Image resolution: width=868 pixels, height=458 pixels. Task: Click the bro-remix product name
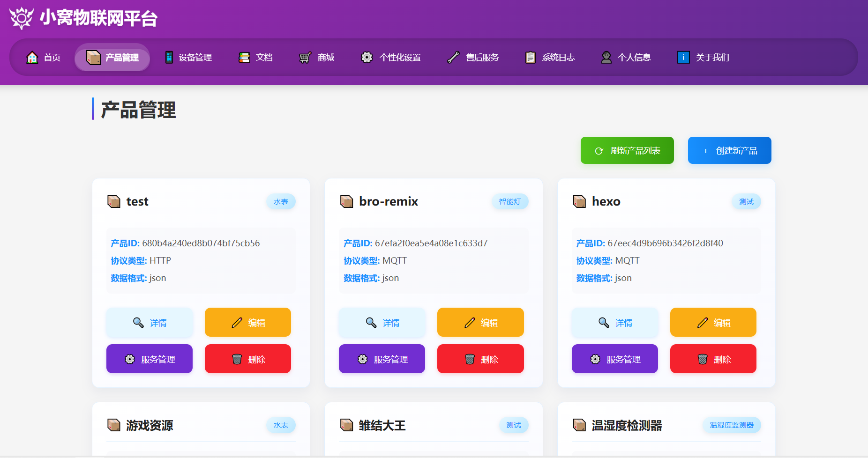tap(389, 201)
